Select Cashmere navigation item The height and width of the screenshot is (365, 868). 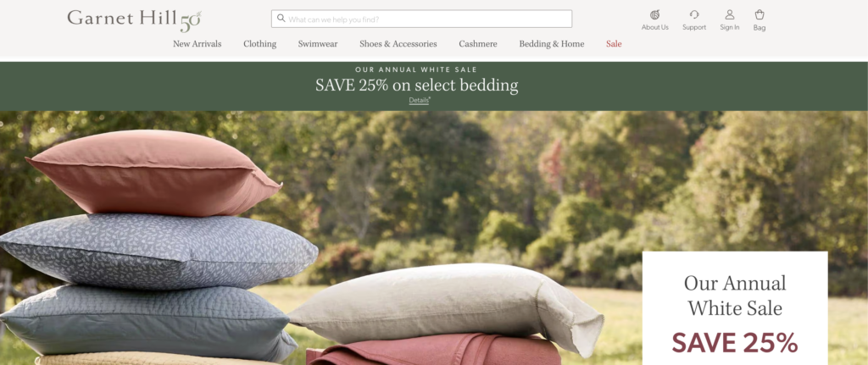pos(478,44)
